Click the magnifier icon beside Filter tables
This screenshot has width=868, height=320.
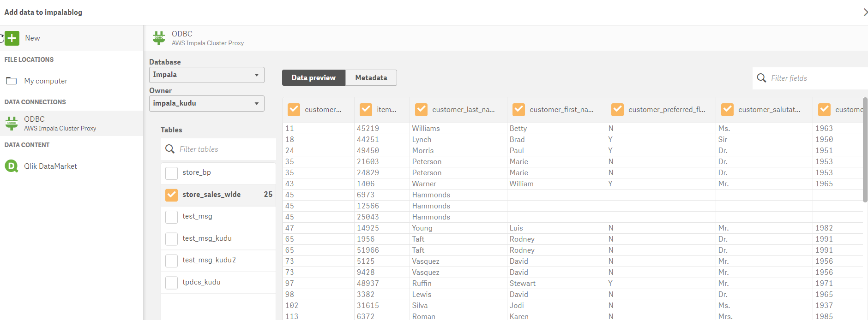(x=170, y=149)
